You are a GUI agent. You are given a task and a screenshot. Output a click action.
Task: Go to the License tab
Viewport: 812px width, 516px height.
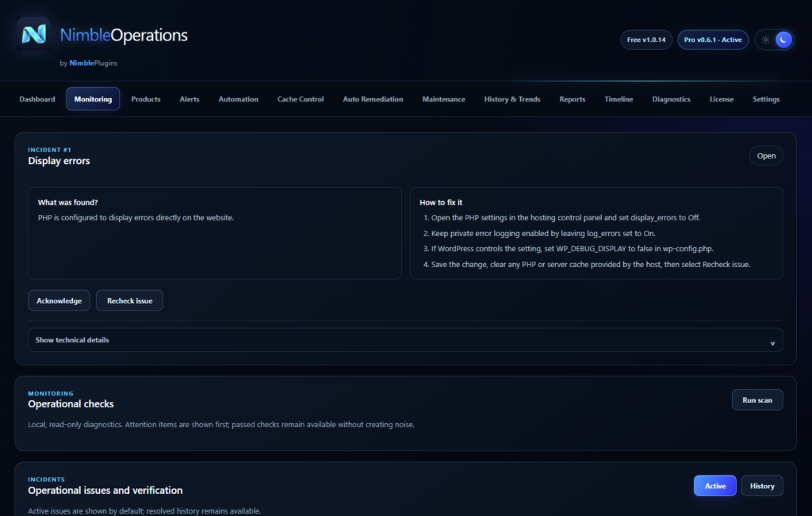click(x=722, y=99)
